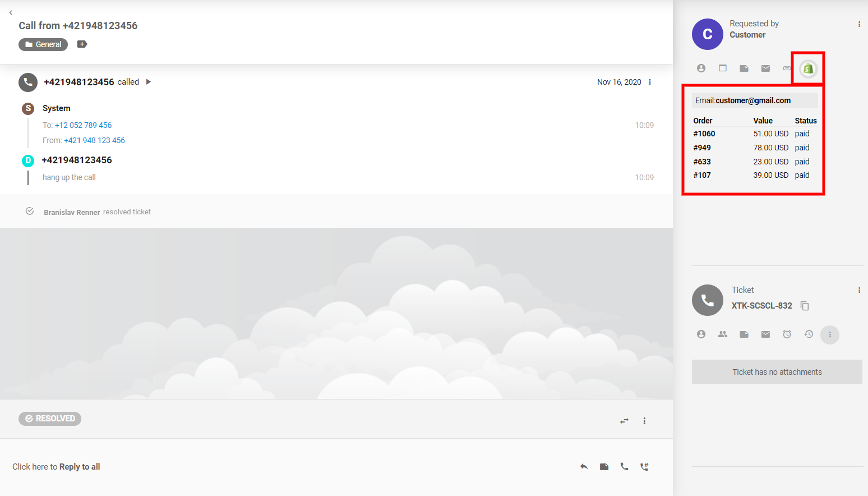
Task: Click the customer link chain icon
Action: [786, 68]
